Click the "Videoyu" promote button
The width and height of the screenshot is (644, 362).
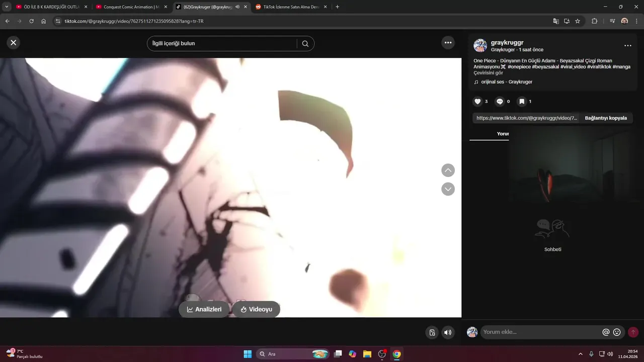tap(256, 309)
